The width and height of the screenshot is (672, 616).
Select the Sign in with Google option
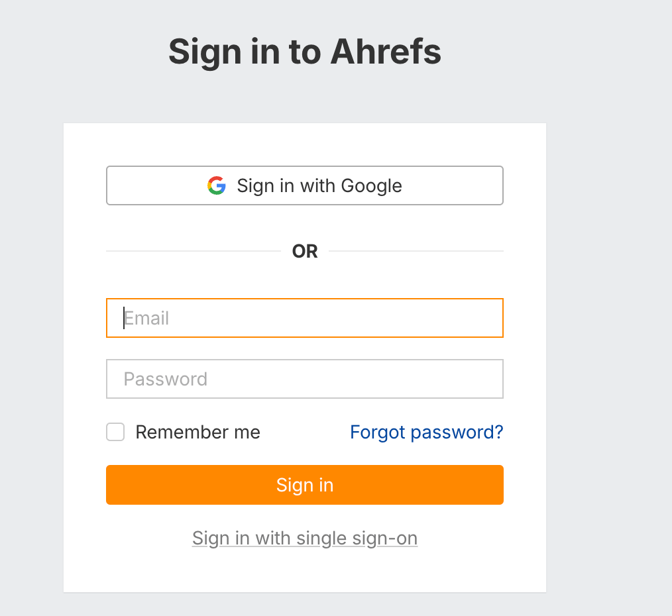click(305, 185)
